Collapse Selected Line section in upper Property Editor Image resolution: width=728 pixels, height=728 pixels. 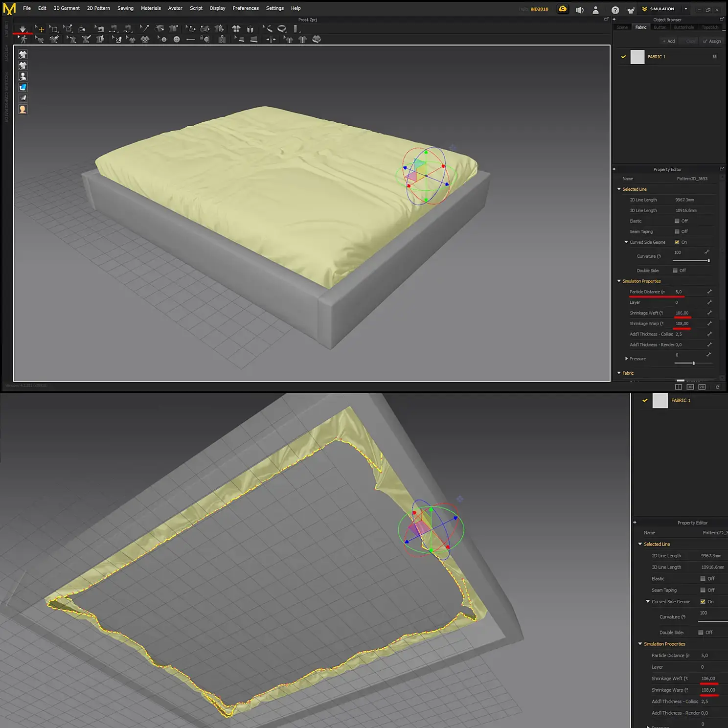coord(619,189)
